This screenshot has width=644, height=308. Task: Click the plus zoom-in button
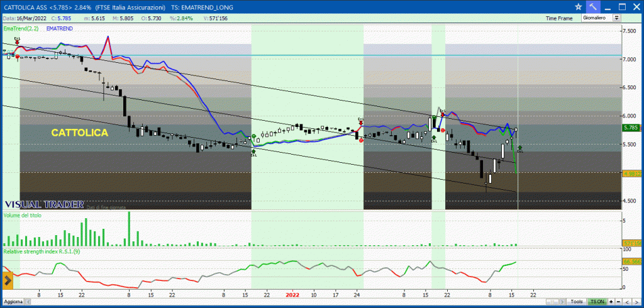[611, 302]
